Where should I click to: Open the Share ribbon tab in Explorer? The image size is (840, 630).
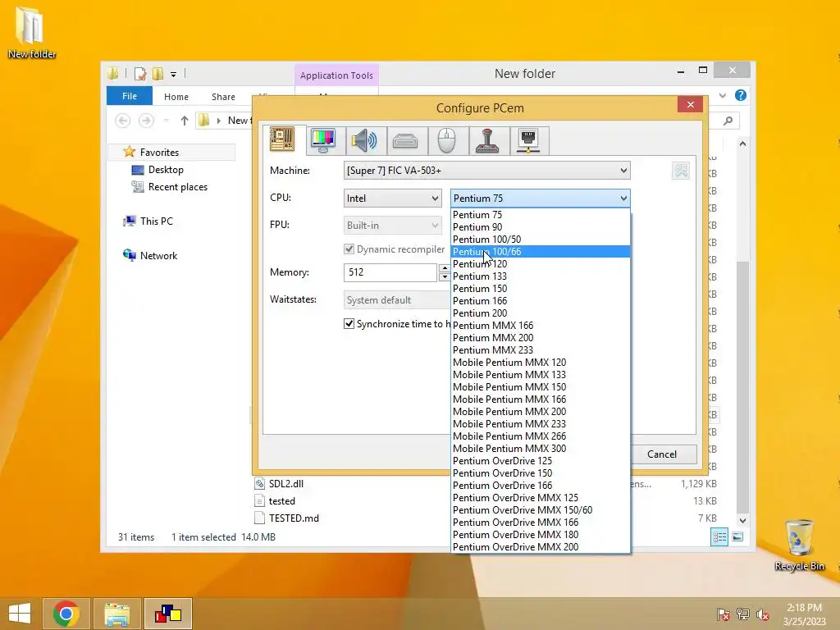(x=223, y=97)
